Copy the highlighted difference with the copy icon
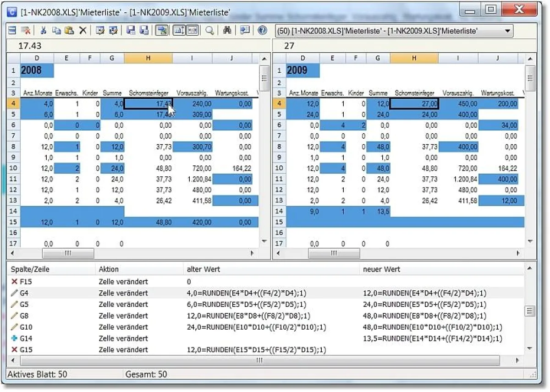The image size is (550, 392). pos(56,31)
